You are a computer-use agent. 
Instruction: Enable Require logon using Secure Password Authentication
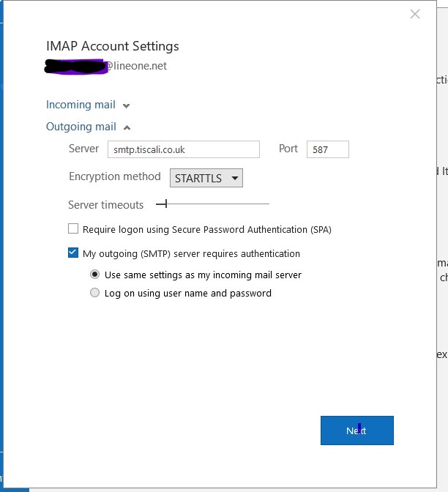73,229
